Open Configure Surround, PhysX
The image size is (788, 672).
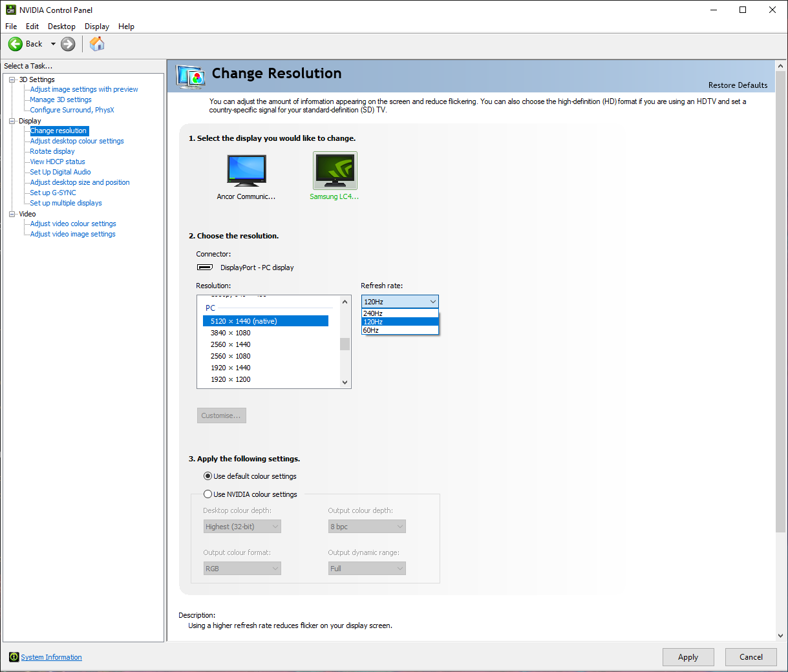click(72, 110)
